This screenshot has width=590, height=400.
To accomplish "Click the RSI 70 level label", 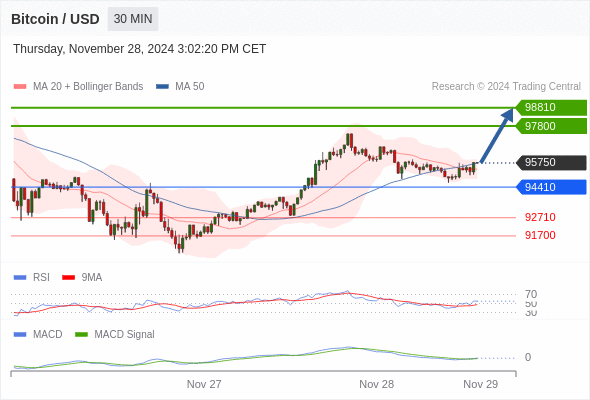I will coord(531,294).
